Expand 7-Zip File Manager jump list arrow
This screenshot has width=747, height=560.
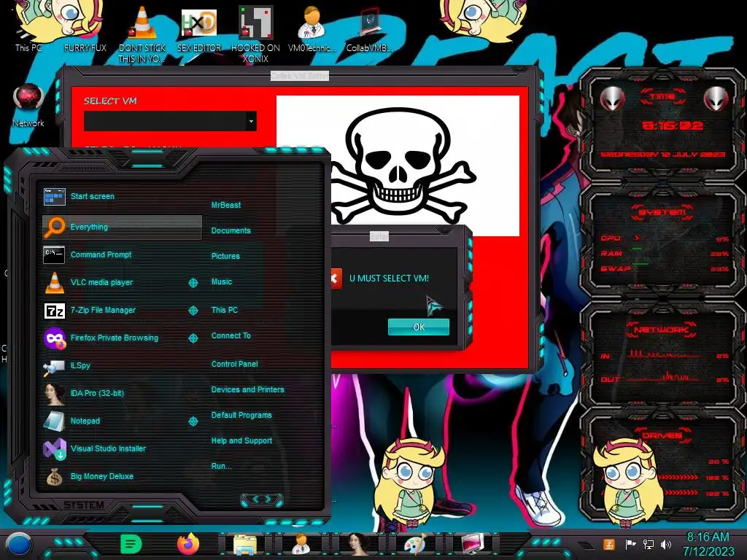pos(193,311)
